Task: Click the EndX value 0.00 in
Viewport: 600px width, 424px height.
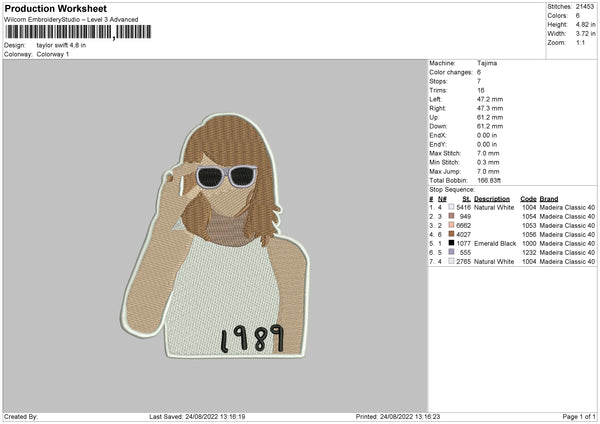Action: click(x=487, y=135)
